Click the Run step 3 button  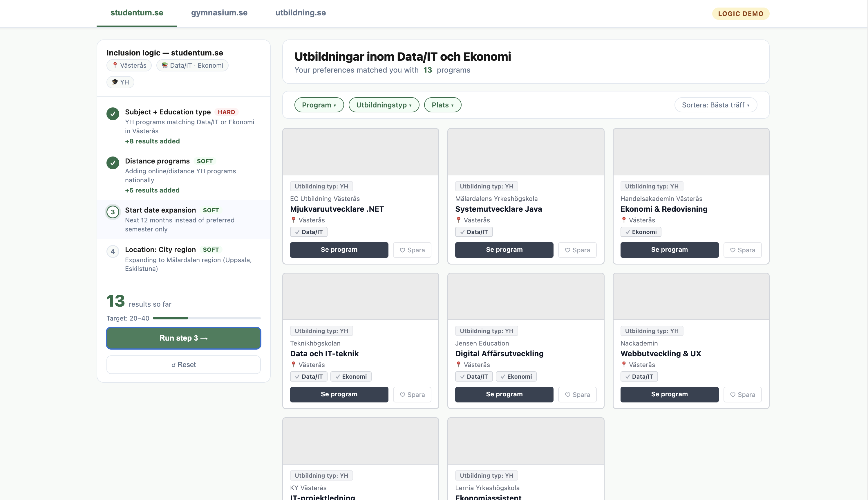[184, 338]
